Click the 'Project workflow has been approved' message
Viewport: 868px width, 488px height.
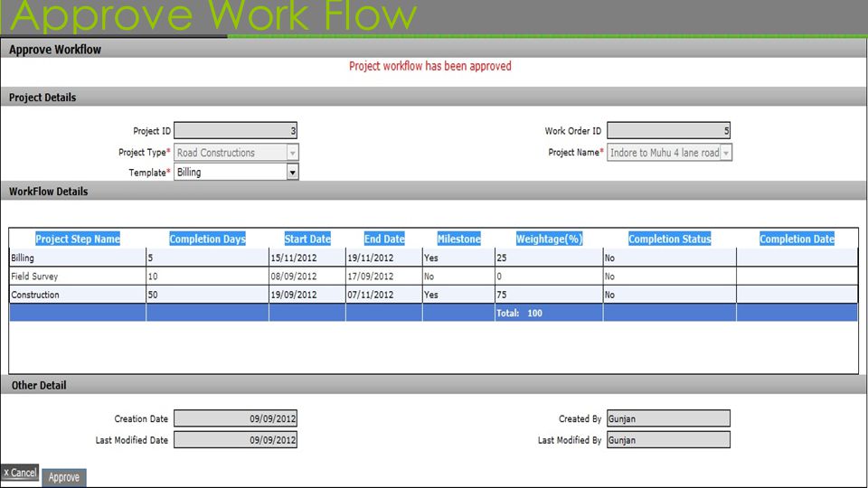click(x=430, y=66)
